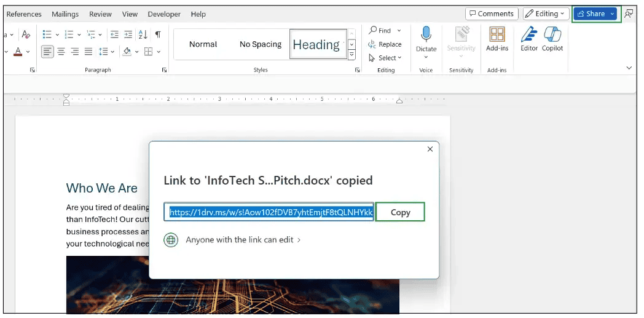Expand the Styles gallery
The image size is (644, 318).
click(x=351, y=54)
